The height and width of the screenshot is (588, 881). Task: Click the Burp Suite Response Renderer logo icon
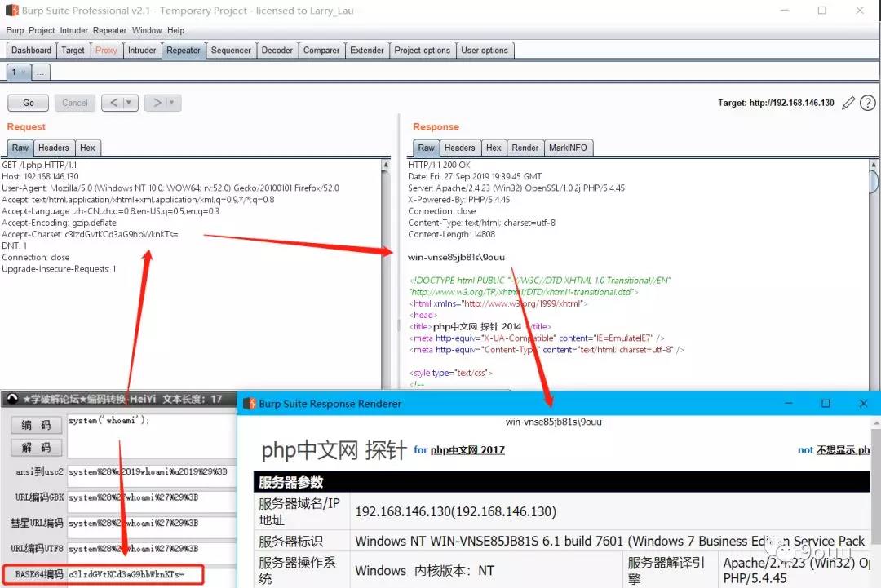(x=250, y=403)
